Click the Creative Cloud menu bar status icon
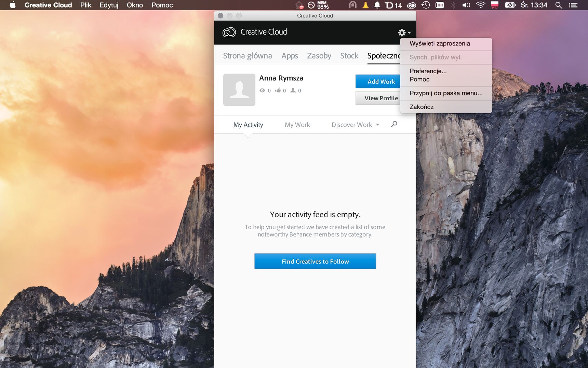Screen dimensions: 588x368 (x=412, y=5)
